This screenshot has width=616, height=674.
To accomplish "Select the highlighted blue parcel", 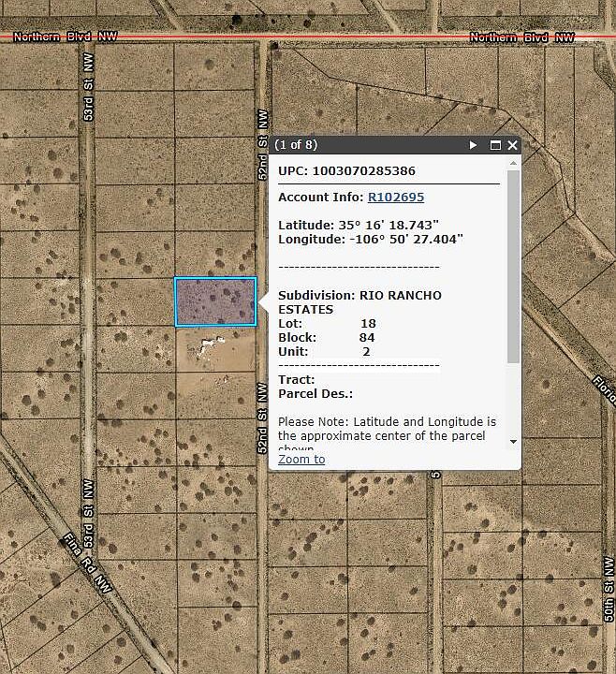I will point(215,301).
